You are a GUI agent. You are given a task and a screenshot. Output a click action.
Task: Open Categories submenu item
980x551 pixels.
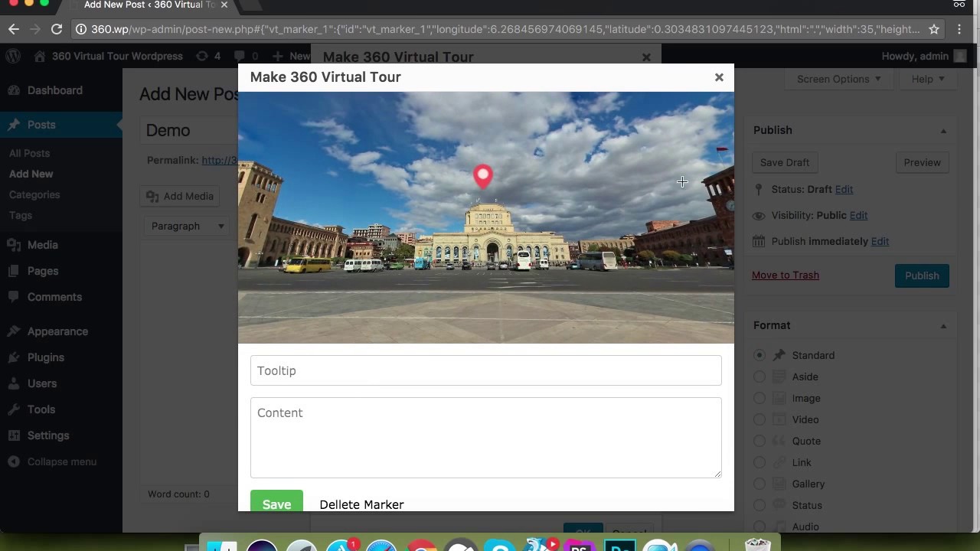pos(34,194)
